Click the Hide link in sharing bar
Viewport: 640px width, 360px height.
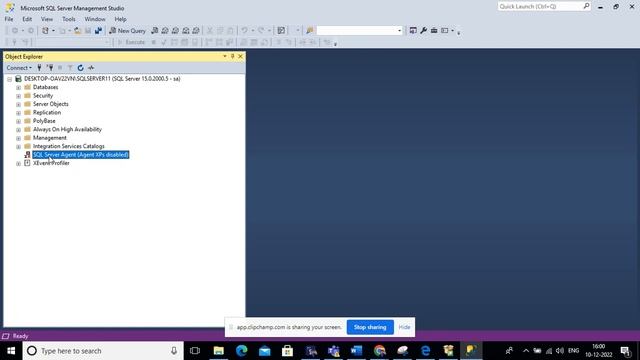[404, 327]
